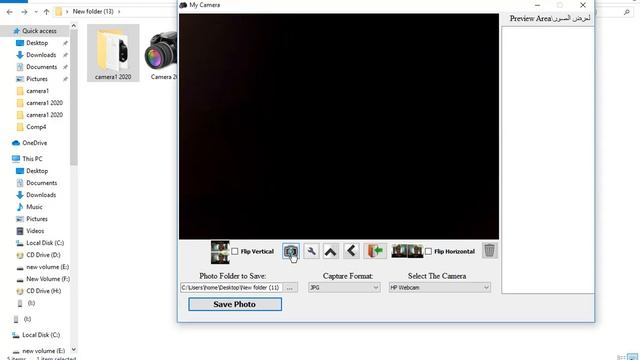Click the Music note icon in the sidebar

pyautogui.click(x=20, y=207)
